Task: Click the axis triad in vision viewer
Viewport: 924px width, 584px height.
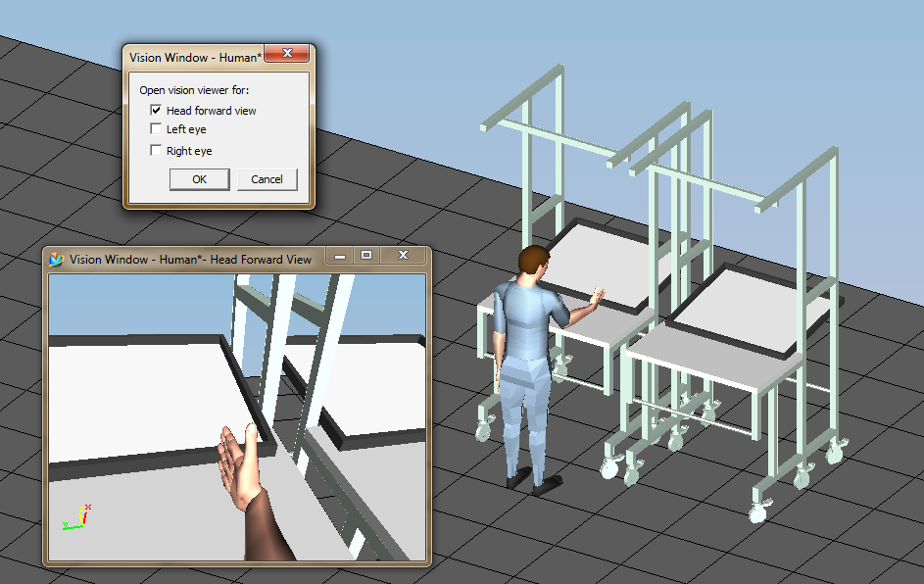Action: tap(77, 517)
